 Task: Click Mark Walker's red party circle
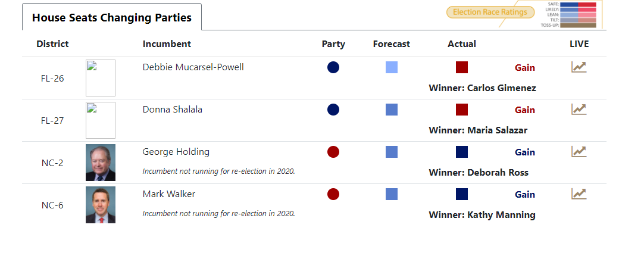click(x=333, y=194)
